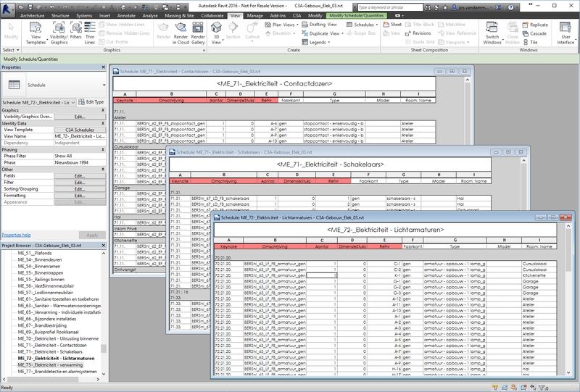Open the Filters tool
580x392 pixels.
click(x=75, y=34)
